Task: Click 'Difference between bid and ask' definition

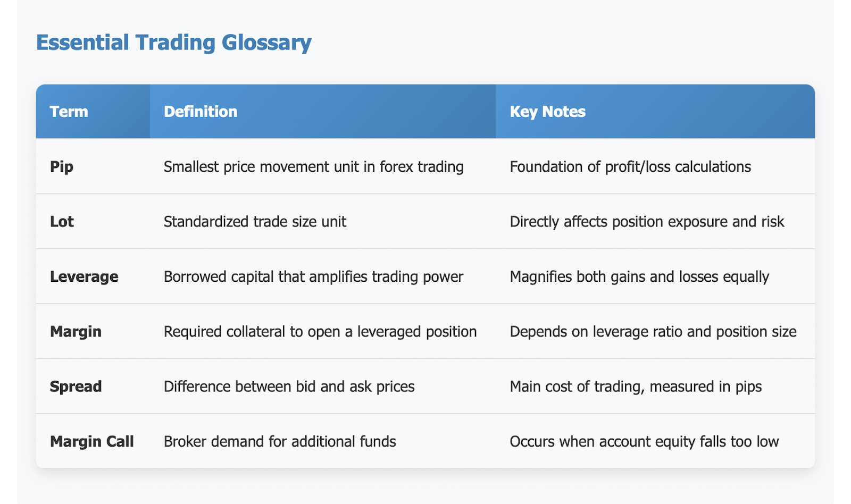Action: [289, 387]
